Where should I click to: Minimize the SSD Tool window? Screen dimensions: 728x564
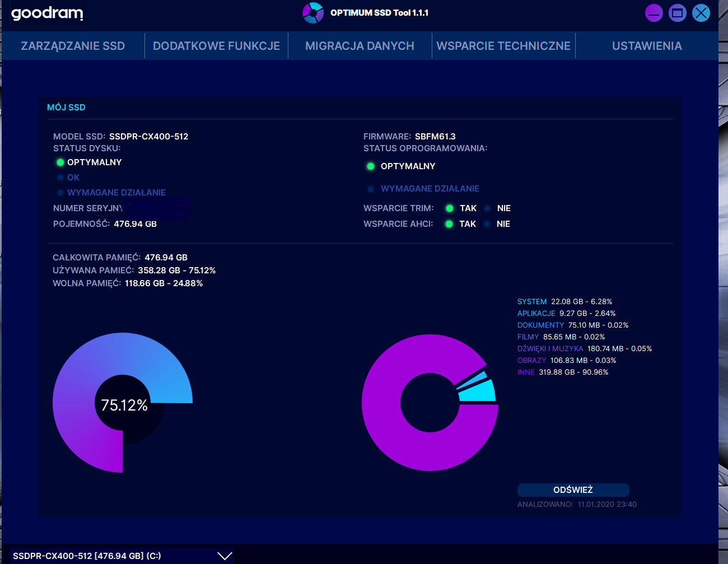click(x=654, y=13)
